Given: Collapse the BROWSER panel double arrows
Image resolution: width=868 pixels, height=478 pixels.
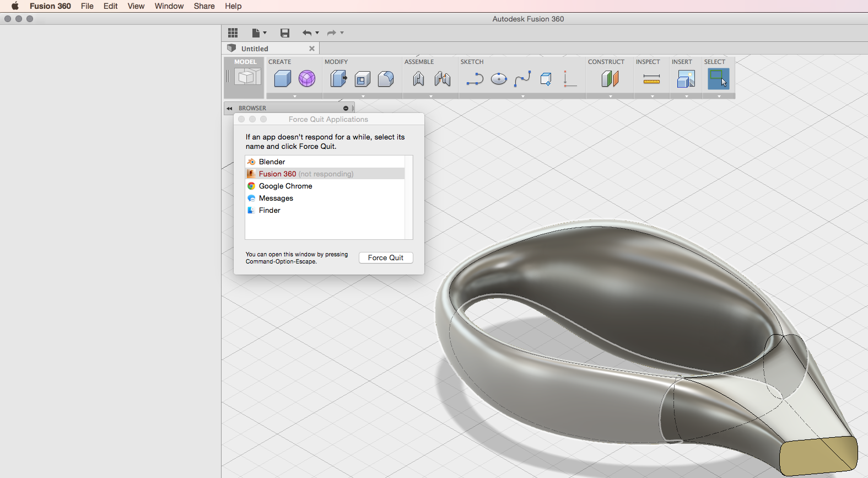Looking at the screenshot, I should pyautogui.click(x=229, y=109).
